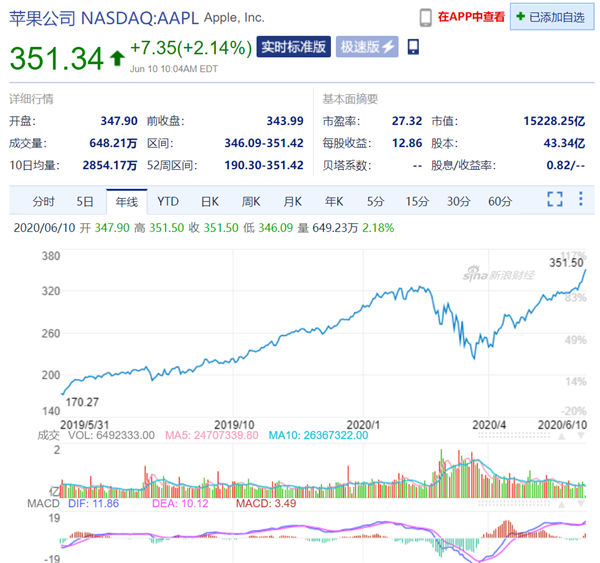Screen dimensions: 600x563
Task: Select the 30分 interval tab
Action: click(x=458, y=201)
